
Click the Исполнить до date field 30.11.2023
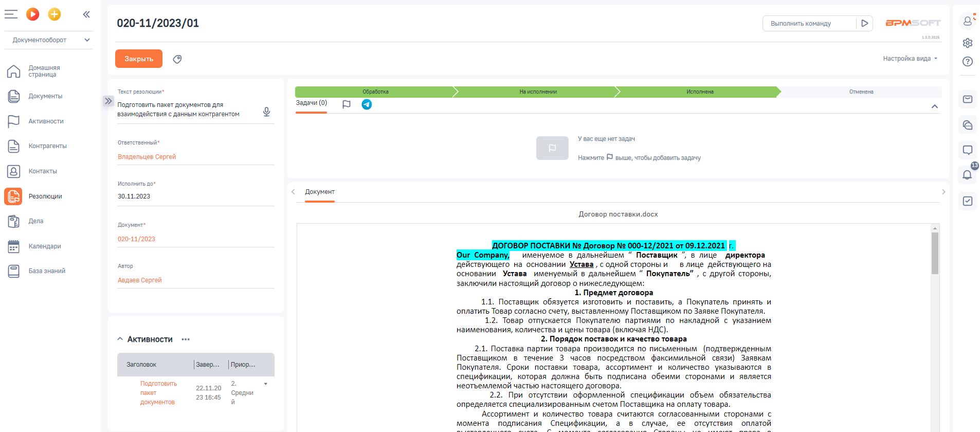pyautogui.click(x=196, y=196)
